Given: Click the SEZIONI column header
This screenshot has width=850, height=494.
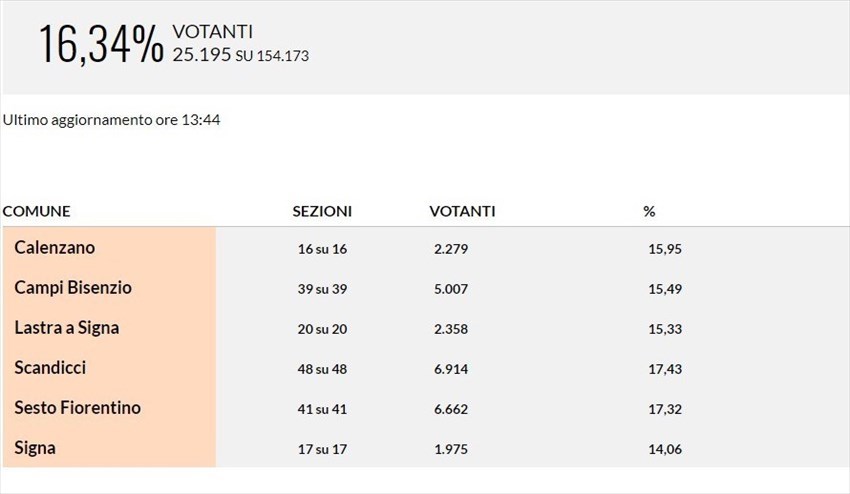Looking at the screenshot, I should [322, 212].
